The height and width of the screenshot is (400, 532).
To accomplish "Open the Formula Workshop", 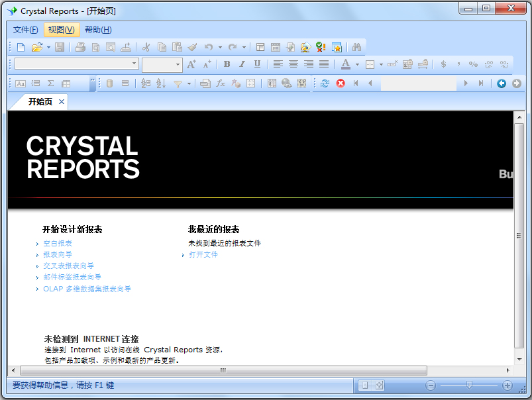I will tap(221, 83).
